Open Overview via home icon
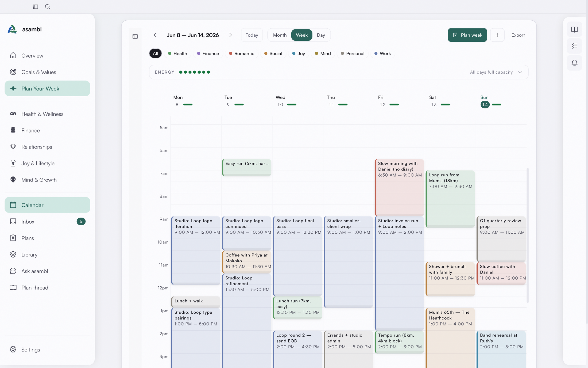The image size is (588, 368). tap(13, 55)
